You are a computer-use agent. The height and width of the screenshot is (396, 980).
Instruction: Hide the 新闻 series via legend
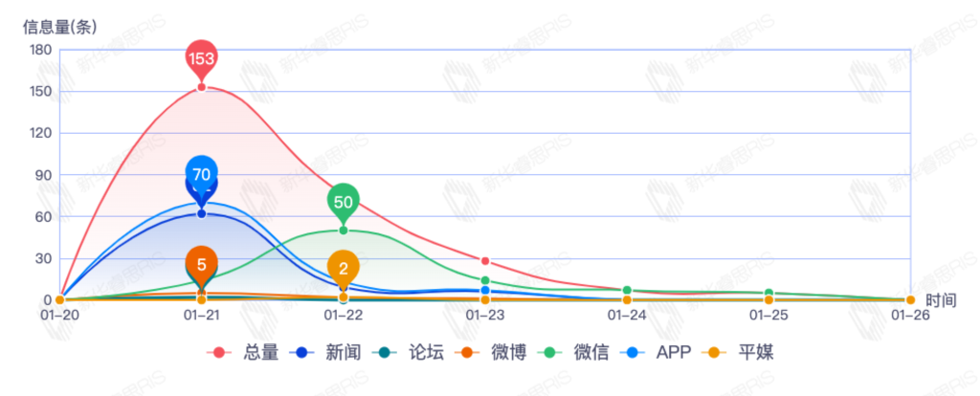pos(328,353)
